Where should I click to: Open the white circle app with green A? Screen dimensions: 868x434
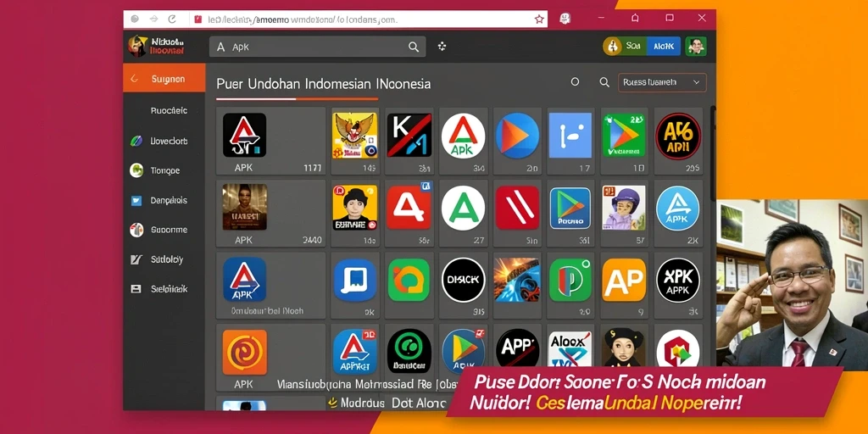click(464, 209)
